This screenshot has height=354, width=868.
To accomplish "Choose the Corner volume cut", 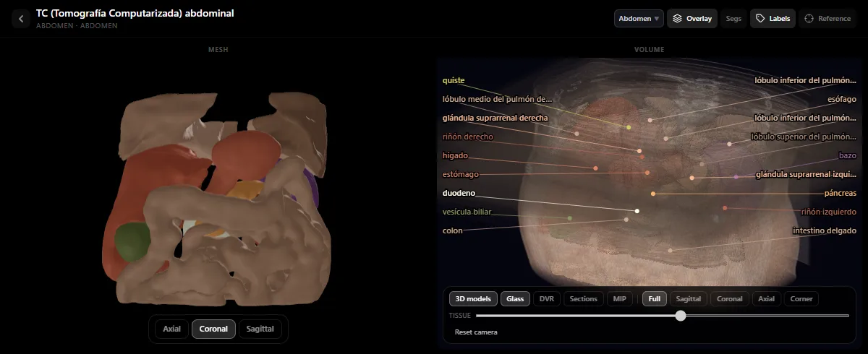I will [x=801, y=298].
